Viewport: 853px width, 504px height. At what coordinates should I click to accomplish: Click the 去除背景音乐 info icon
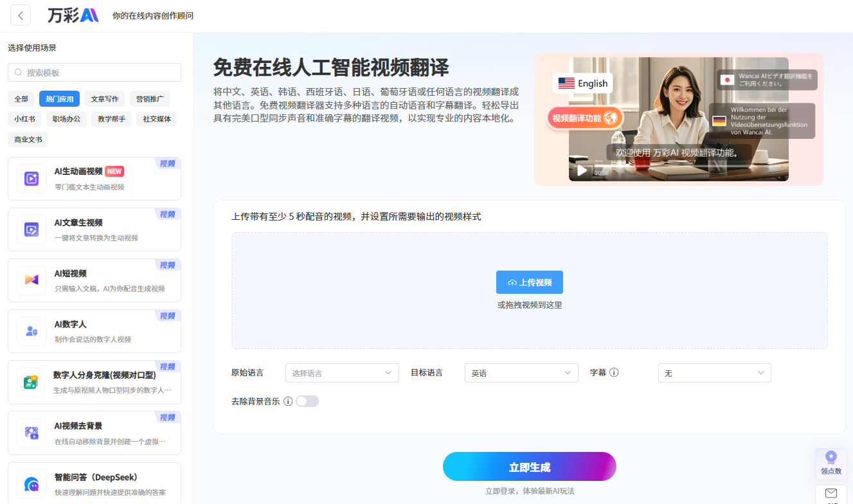[288, 401]
